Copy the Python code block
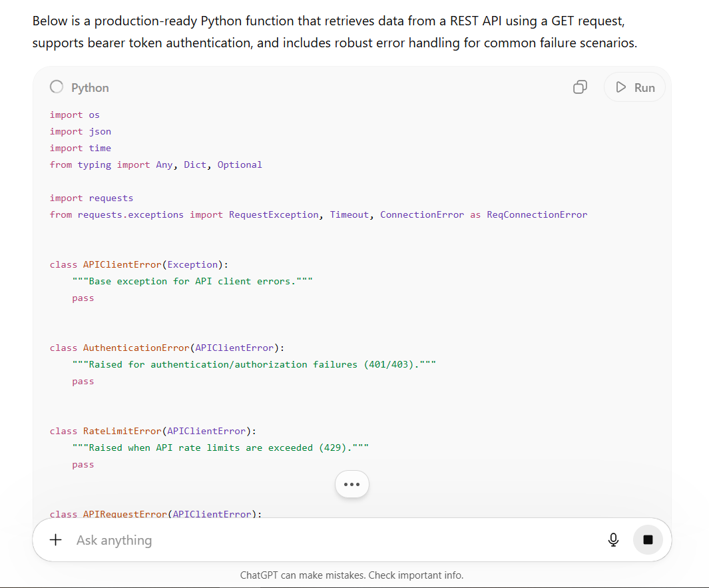 coord(580,87)
